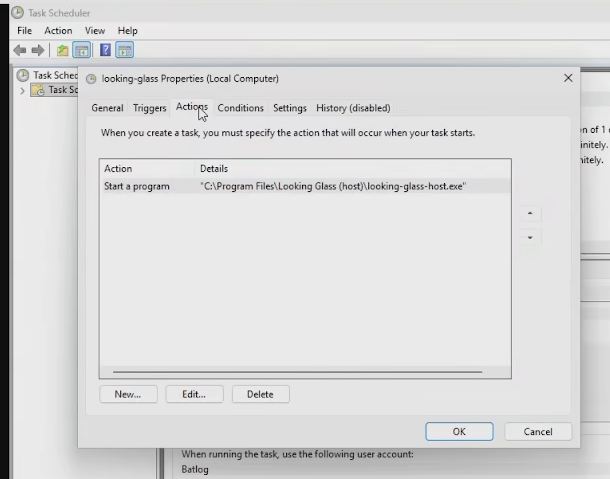
Task: Switch to the Triggers tab
Action: (x=150, y=108)
